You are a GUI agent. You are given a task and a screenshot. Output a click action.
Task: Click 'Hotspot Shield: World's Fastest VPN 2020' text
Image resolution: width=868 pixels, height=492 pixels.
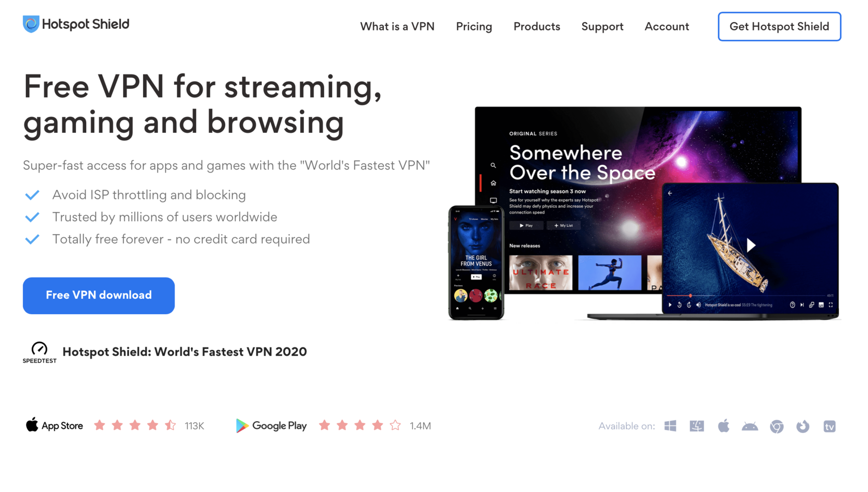184,352
